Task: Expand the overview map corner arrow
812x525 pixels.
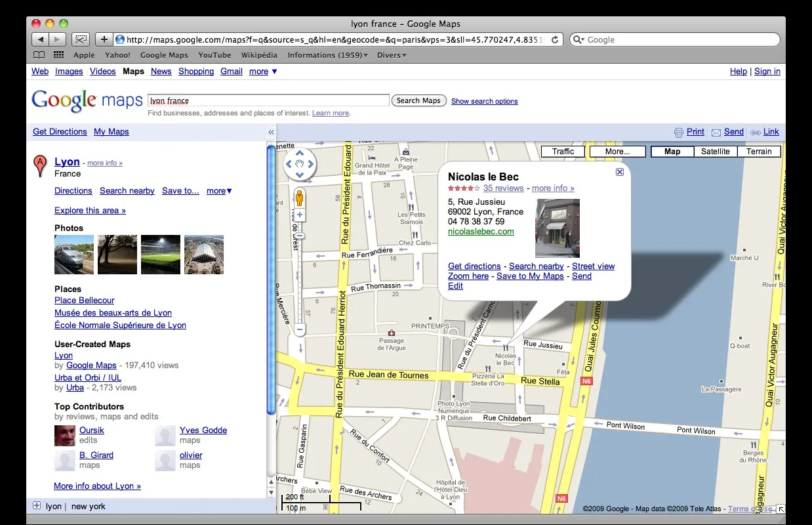Action: (781, 509)
